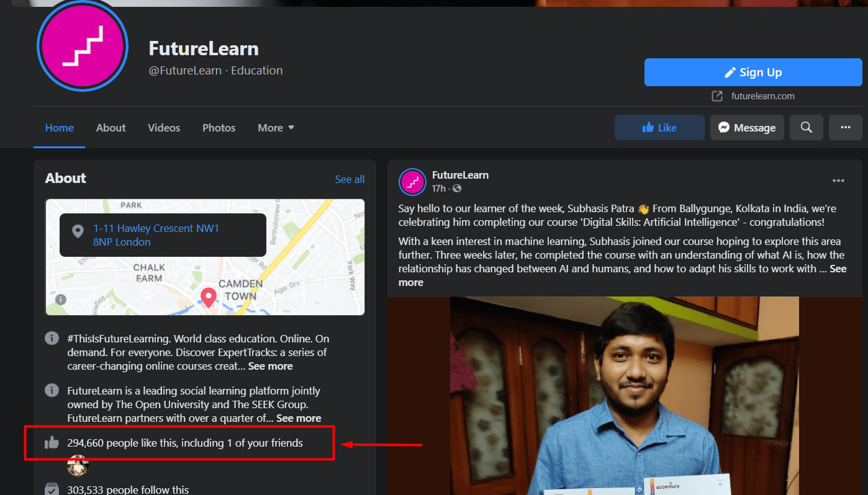Screen dimensions: 868x495
Task: Click the @FutureLearn · Education subtitle
Action: [x=215, y=71]
